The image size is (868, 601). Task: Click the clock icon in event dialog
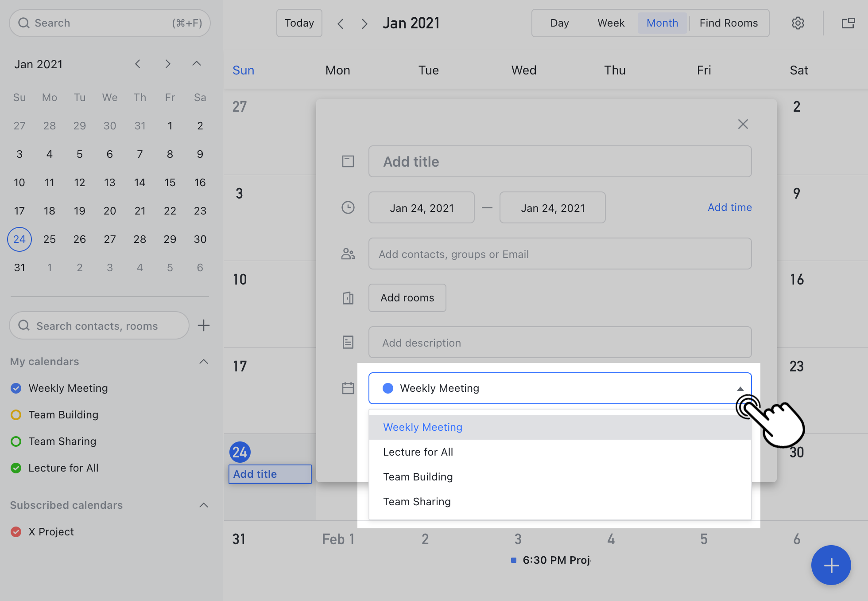click(348, 207)
